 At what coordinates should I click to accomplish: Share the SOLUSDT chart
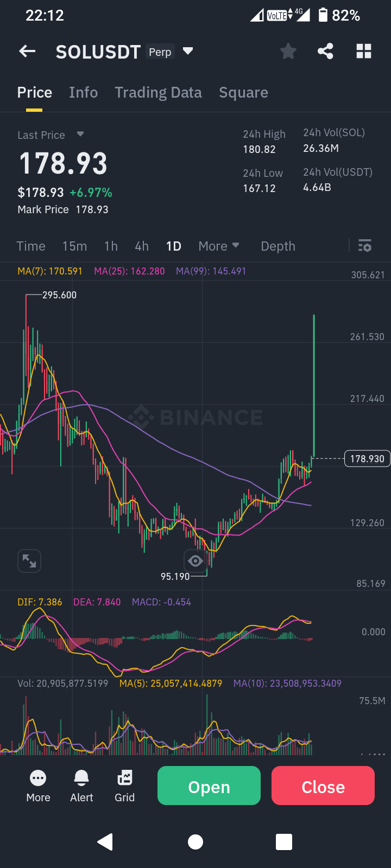(x=325, y=52)
